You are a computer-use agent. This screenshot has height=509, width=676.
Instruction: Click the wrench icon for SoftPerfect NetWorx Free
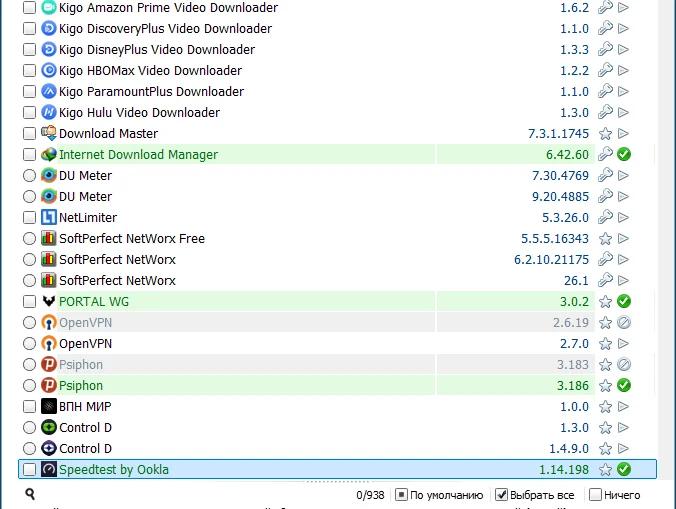605,239
